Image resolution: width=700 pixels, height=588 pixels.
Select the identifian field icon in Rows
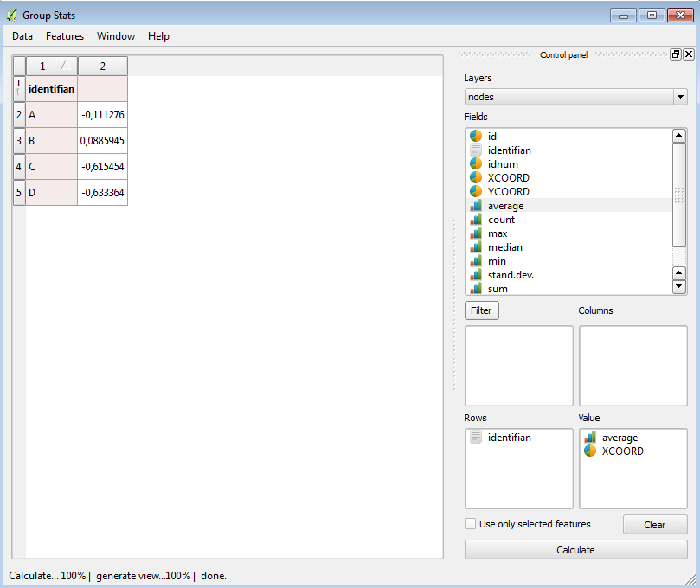coord(476,437)
